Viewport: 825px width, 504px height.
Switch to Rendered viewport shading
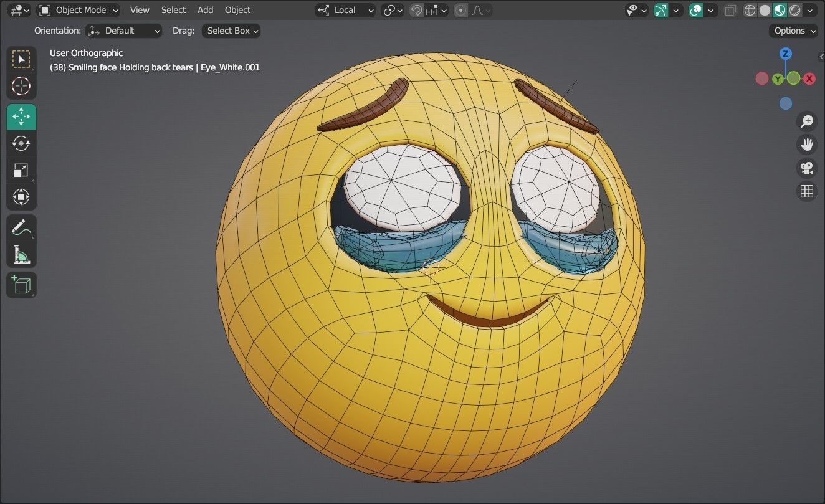[x=794, y=10]
